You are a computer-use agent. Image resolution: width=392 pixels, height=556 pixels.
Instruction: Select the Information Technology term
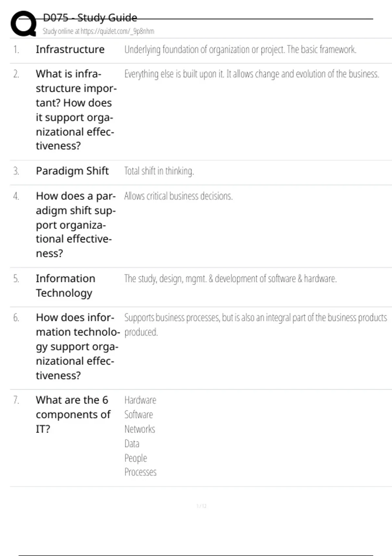pos(65,286)
